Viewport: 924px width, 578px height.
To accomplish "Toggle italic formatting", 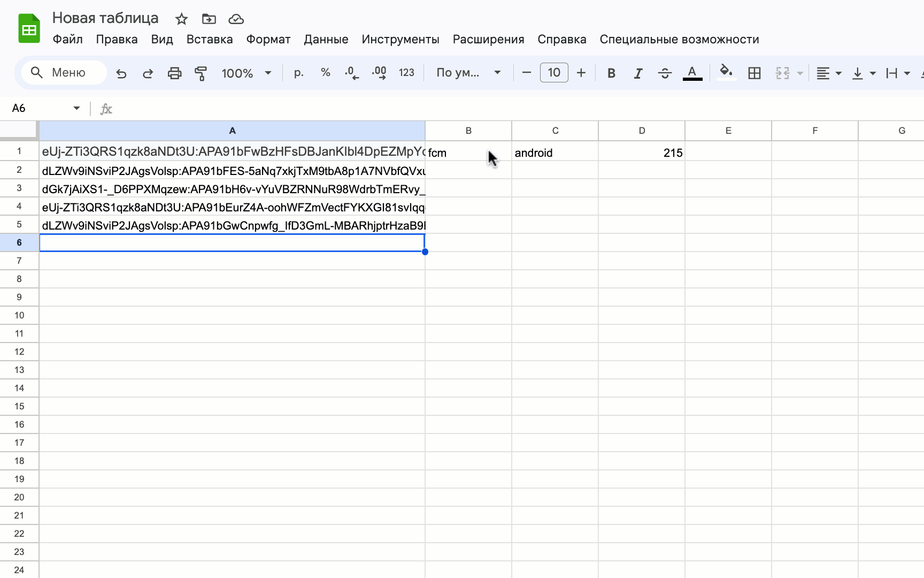I will (638, 73).
